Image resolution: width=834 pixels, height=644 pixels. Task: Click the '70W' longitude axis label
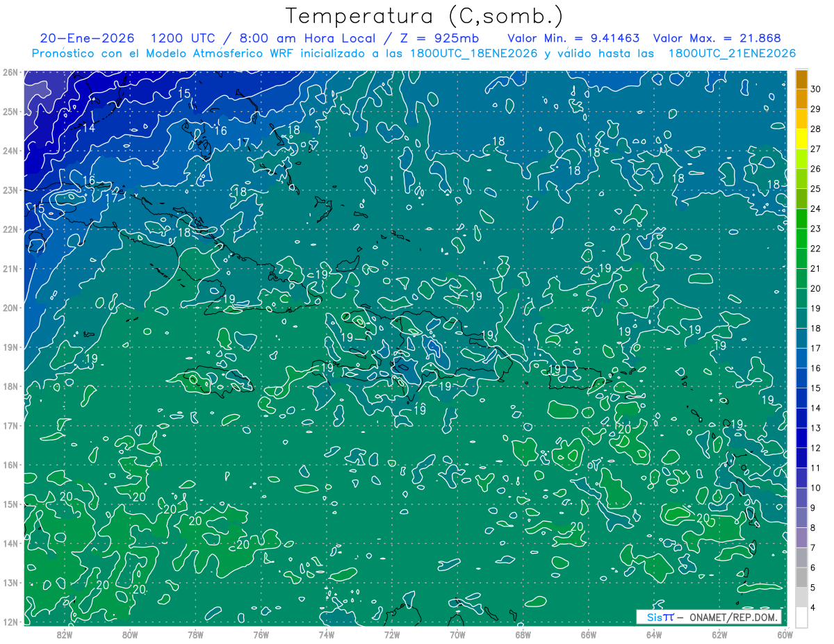(x=457, y=634)
